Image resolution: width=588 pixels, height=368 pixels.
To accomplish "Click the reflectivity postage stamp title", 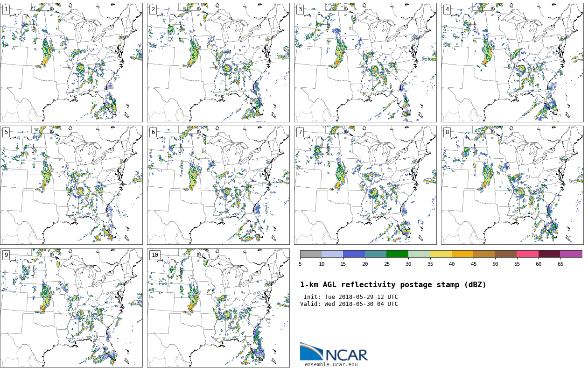I will click(393, 285).
